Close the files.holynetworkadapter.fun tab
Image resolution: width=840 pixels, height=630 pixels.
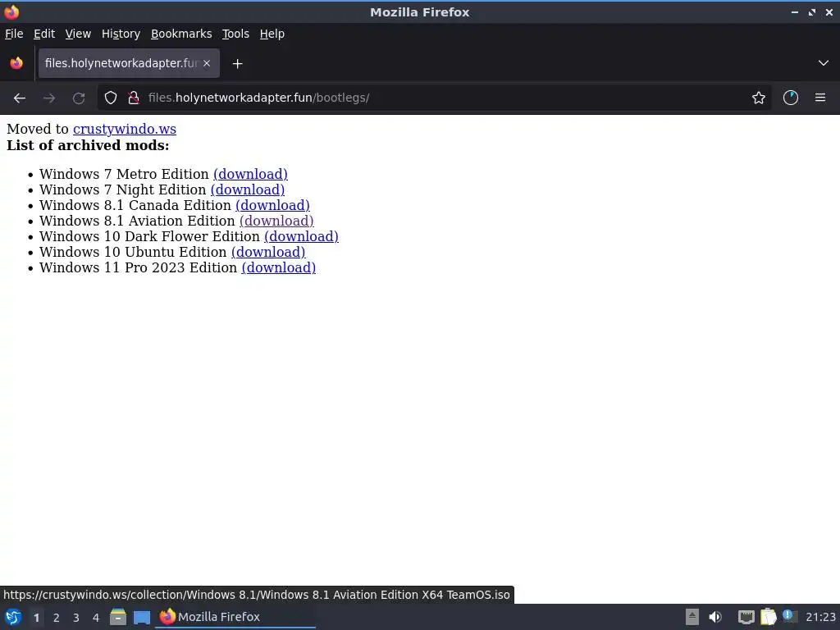click(x=207, y=63)
